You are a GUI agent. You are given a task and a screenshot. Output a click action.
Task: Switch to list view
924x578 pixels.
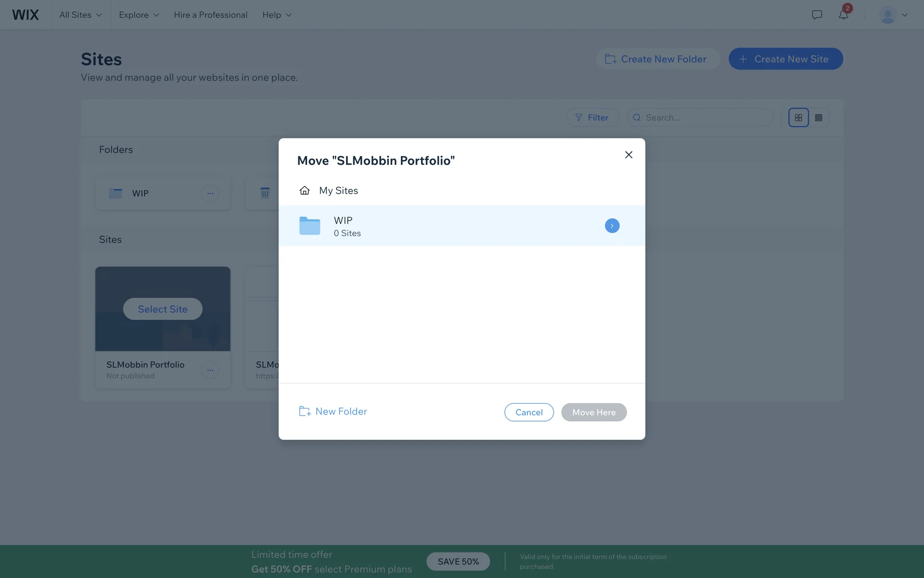coord(819,118)
